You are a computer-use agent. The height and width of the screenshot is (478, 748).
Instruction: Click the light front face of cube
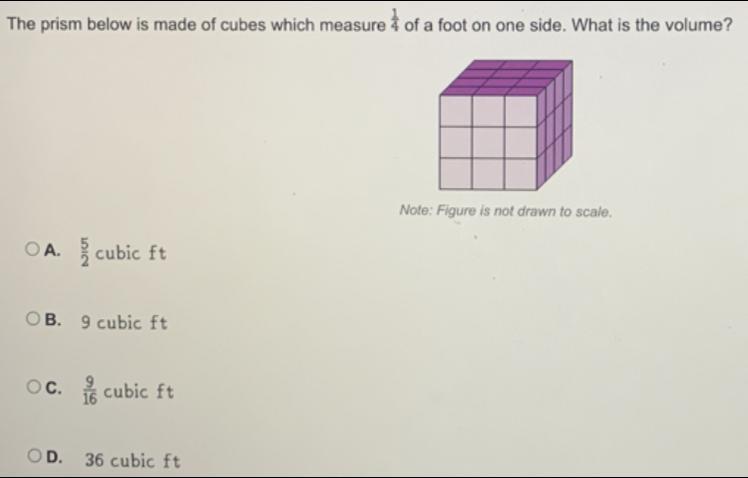488,142
